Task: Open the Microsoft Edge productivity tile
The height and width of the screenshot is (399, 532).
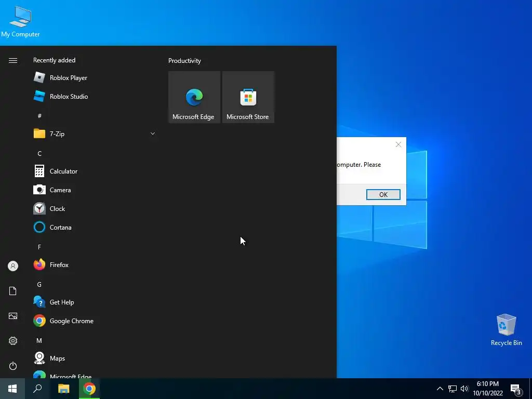Action: [194, 97]
